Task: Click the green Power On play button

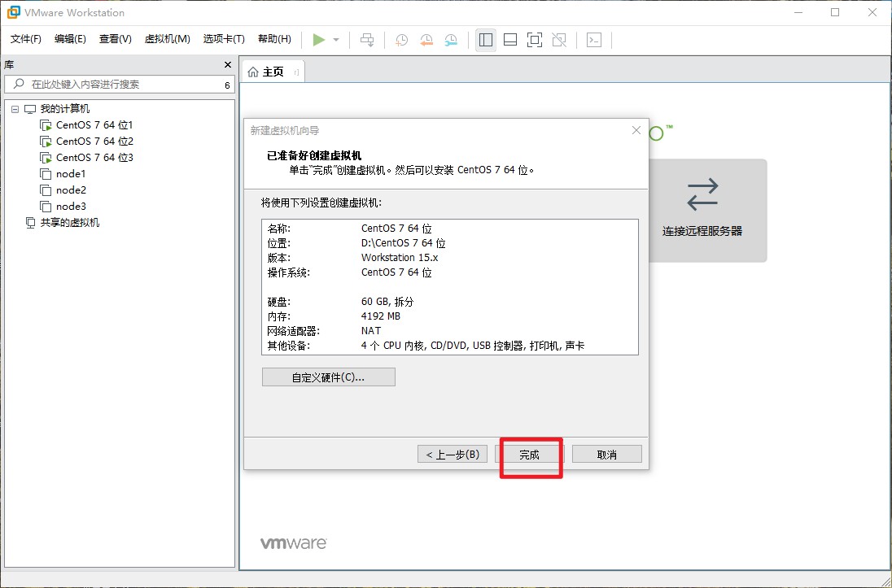Action: 318,40
